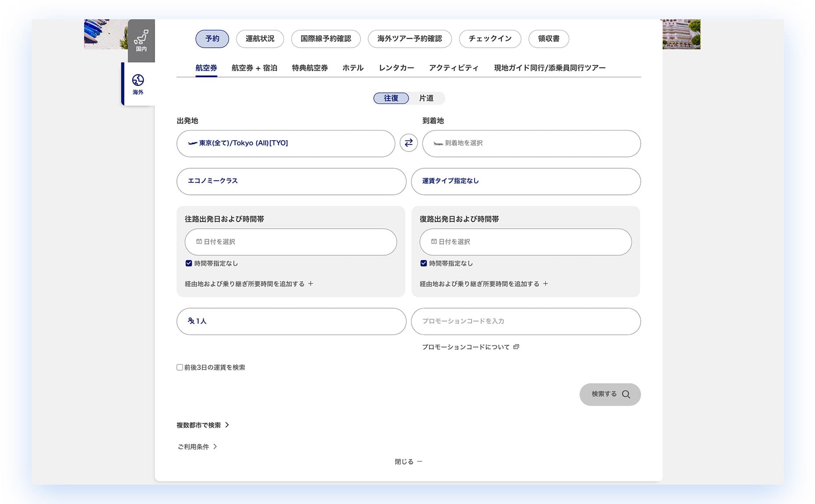Open the 1人 passenger count selector
The image size is (815, 504).
[x=291, y=321]
